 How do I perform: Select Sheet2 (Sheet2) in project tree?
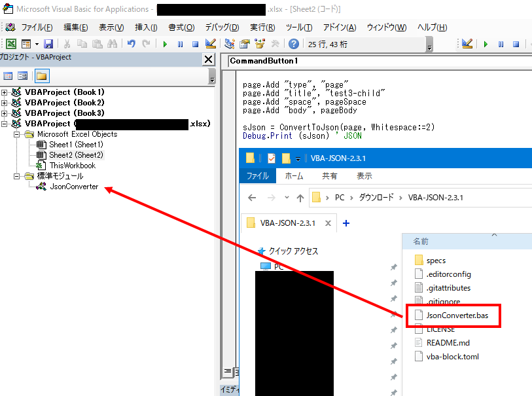[x=76, y=155]
